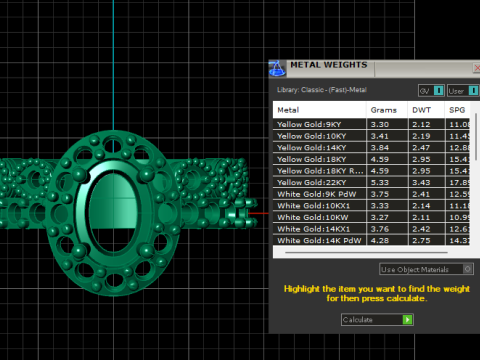Image resolution: width=480 pixels, height=360 pixels.
Task: Sort by the Metal column header
Action: coord(319,110)
